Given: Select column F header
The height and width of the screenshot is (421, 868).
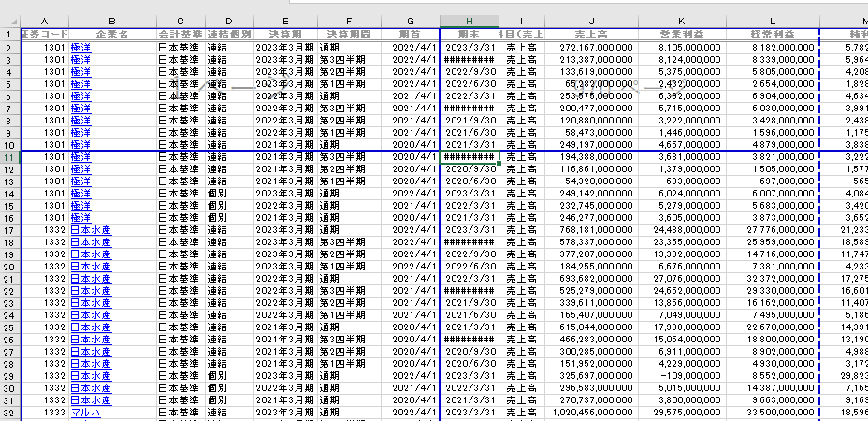Looking at the screenshot, I should tap(349, 21).
